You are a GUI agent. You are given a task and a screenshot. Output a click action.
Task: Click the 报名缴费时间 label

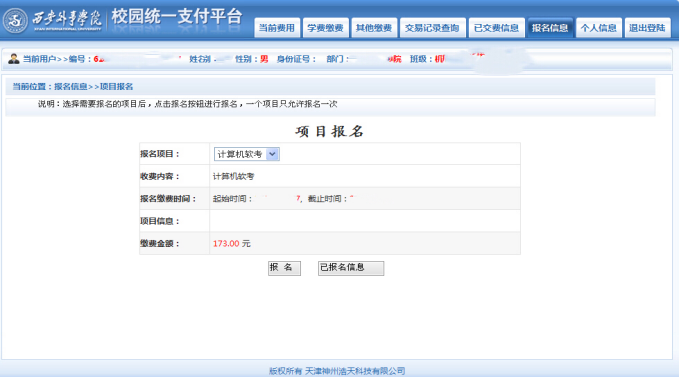tap(168, 199)
